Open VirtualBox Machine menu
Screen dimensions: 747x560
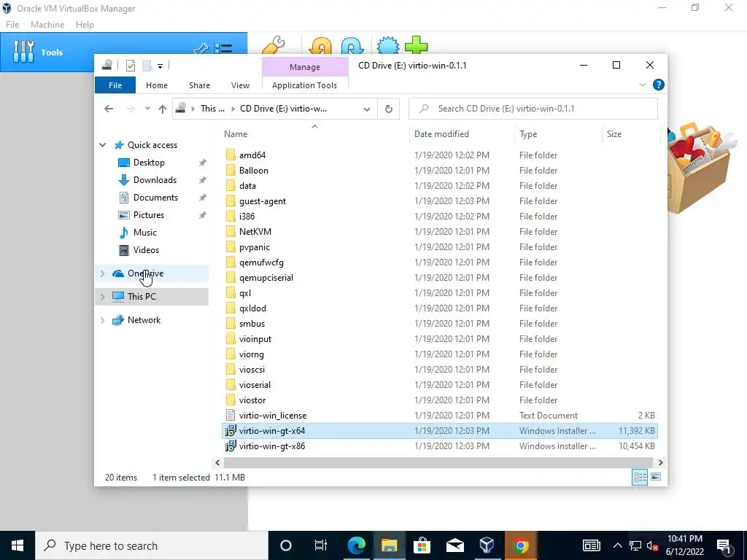pyautogui.click(x=47, y=25)
